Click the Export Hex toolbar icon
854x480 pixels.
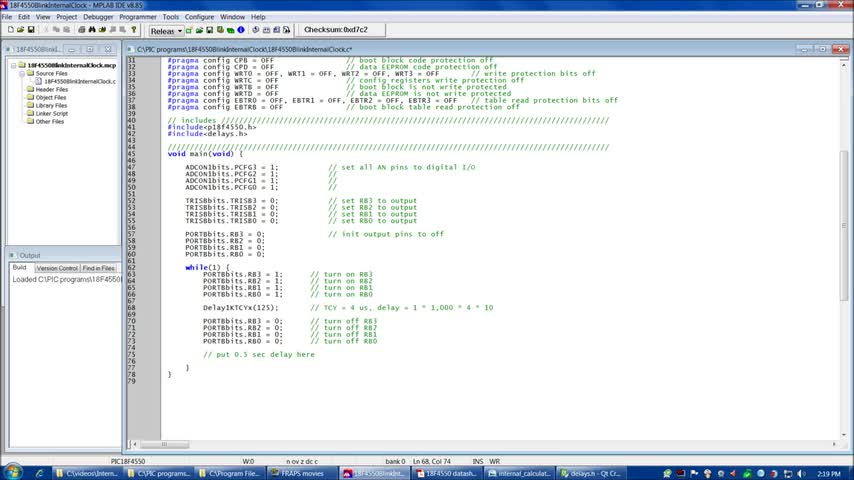coord(276,31)
